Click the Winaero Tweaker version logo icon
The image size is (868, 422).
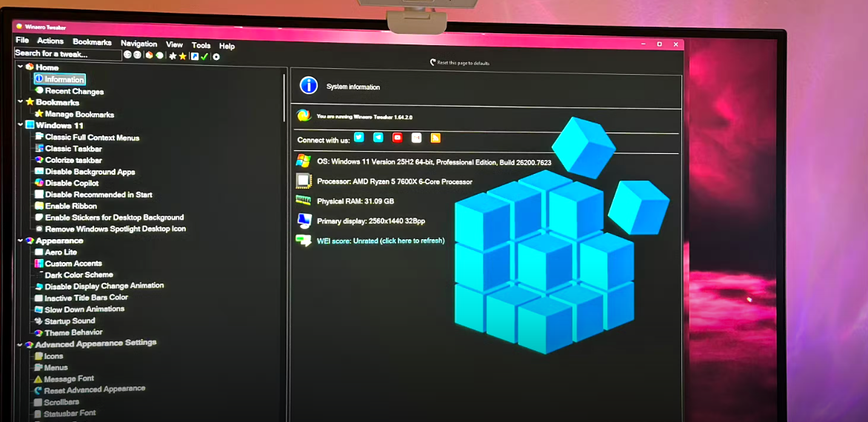point(304,115)
